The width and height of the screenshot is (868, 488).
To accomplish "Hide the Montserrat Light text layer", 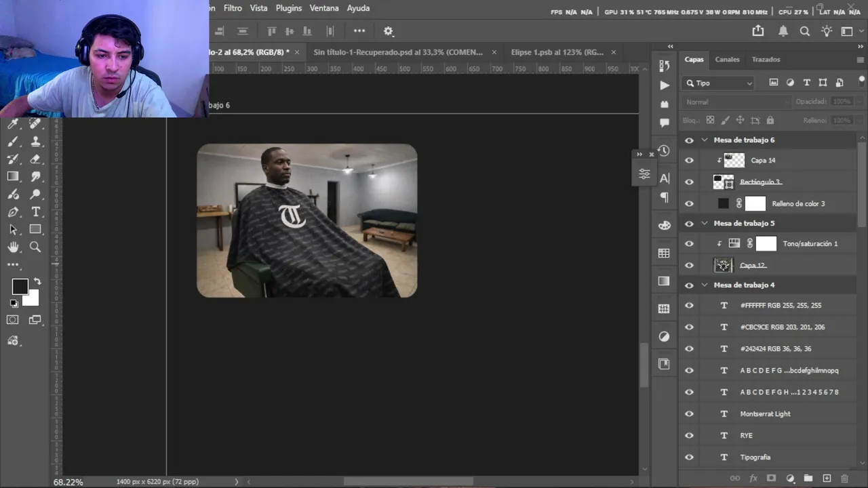I will [x=689, y=414].
